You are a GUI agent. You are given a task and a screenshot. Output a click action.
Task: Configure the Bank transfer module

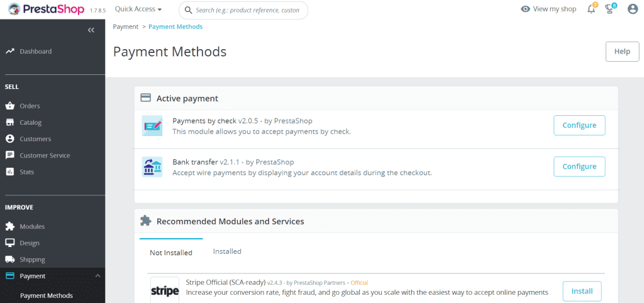point(579,166)
